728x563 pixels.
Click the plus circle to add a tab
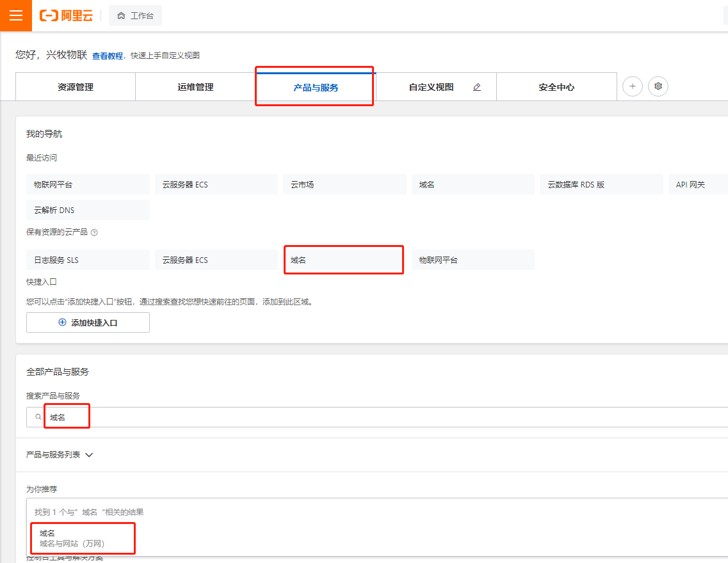633,86
